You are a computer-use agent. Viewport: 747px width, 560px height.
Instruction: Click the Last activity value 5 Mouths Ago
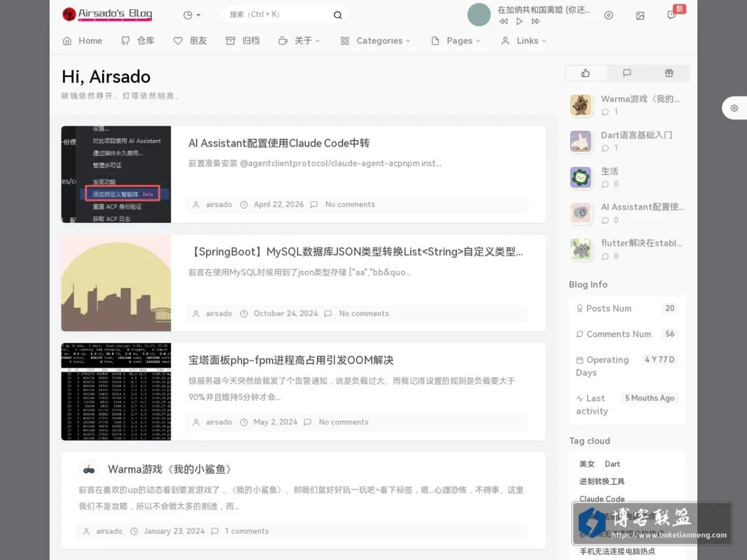click(x=650, y=398)
